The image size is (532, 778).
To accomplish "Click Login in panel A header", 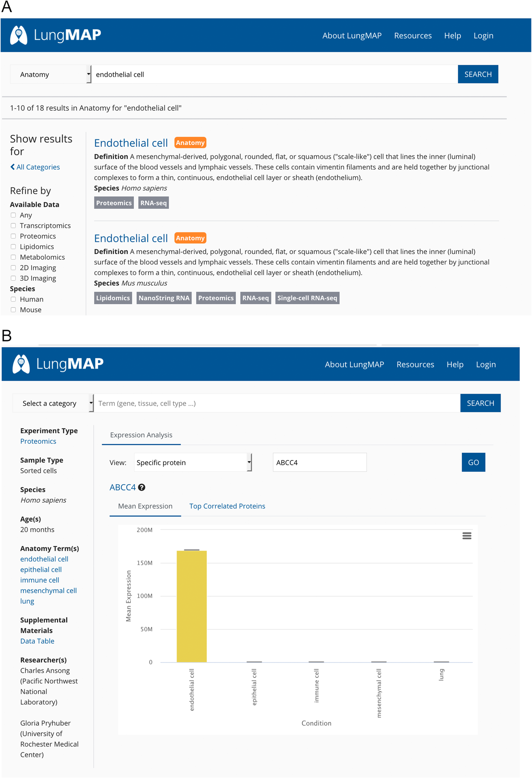I will pyautogui.click(x=483, y=35).
